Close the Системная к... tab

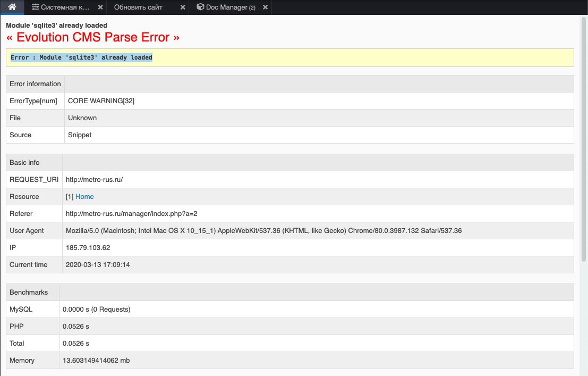tap(100, 7)
